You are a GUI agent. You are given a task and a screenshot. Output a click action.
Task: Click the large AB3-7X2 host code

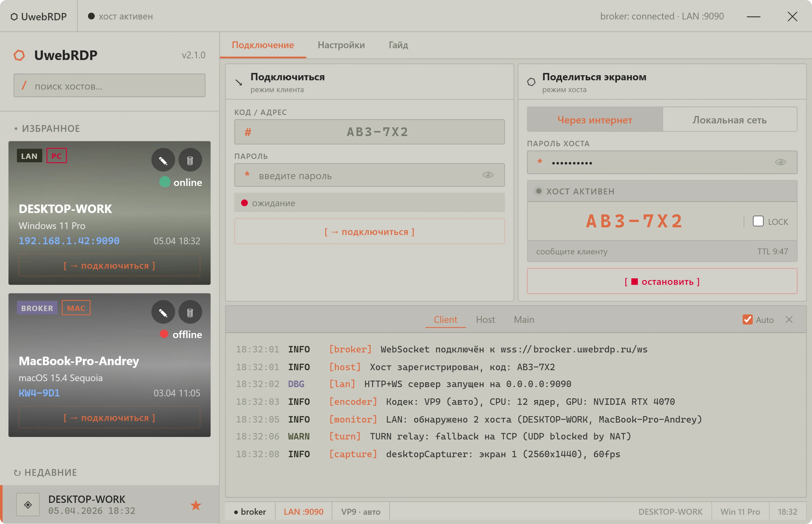pos(635,221)
